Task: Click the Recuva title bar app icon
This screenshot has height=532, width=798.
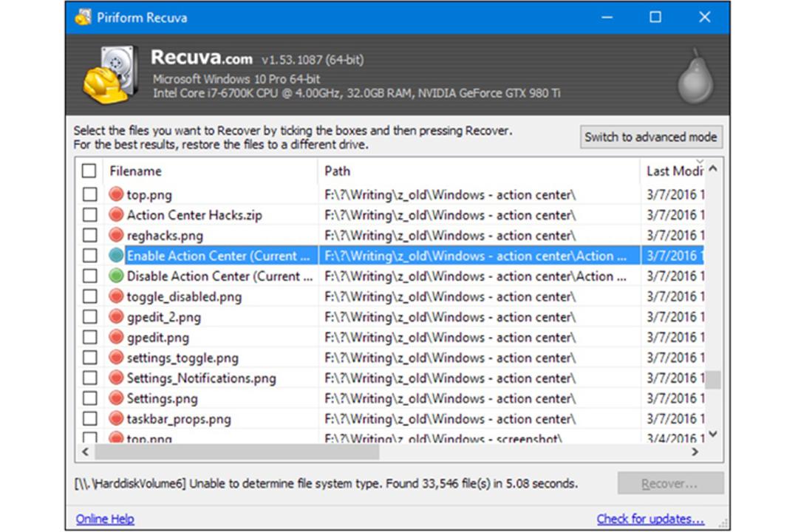Action: tap(83, 17)
